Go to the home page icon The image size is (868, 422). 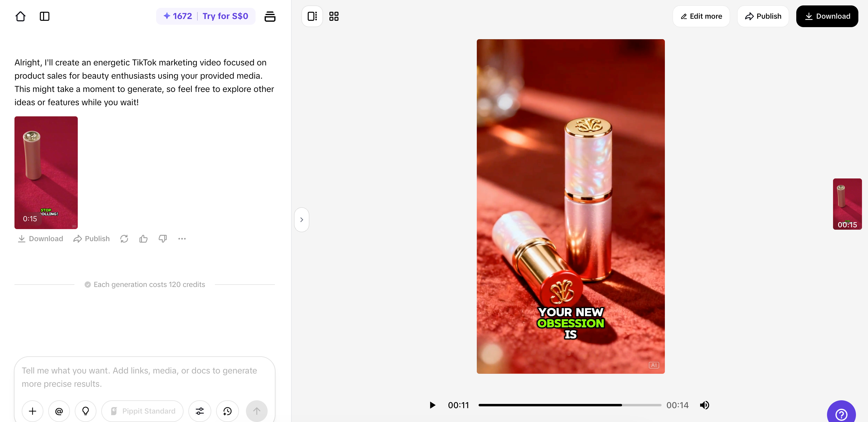[20, 16]
